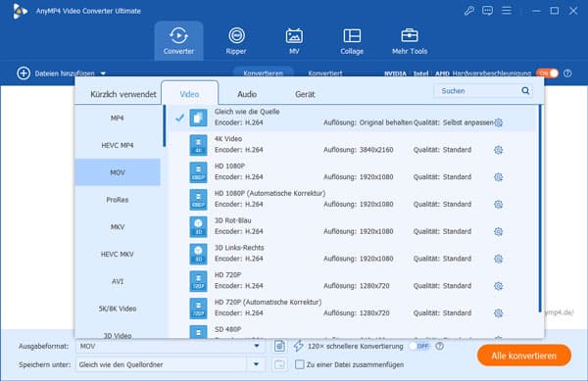This screenshot has height=381, width=588.
Task: Open settings gear for 3D Rot-Blau
Action: (499, 231)
